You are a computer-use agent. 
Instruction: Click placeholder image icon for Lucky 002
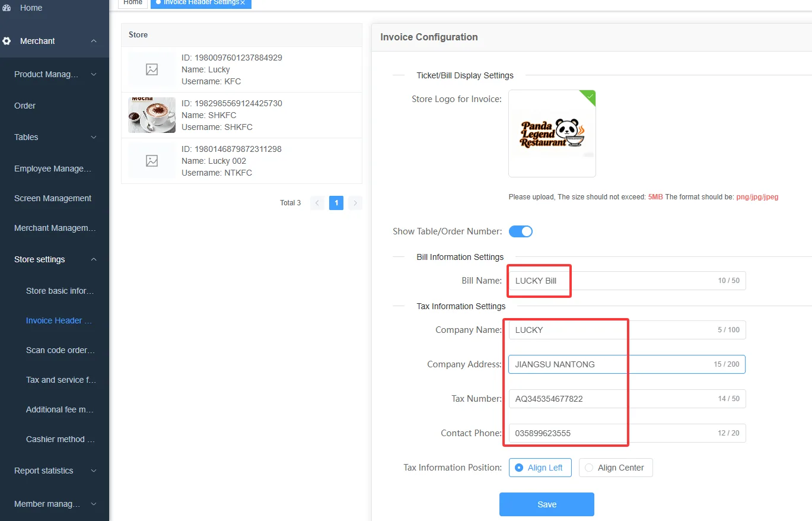(x=152, y=161)
